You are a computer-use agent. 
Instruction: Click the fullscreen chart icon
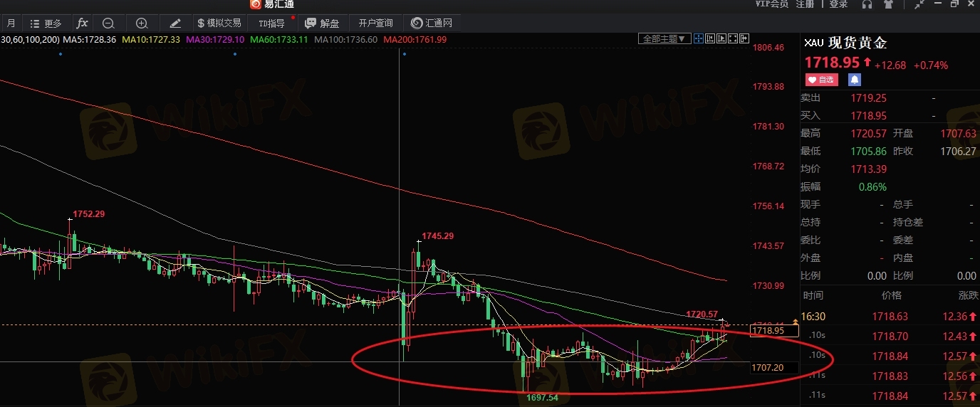coord(733,38)
